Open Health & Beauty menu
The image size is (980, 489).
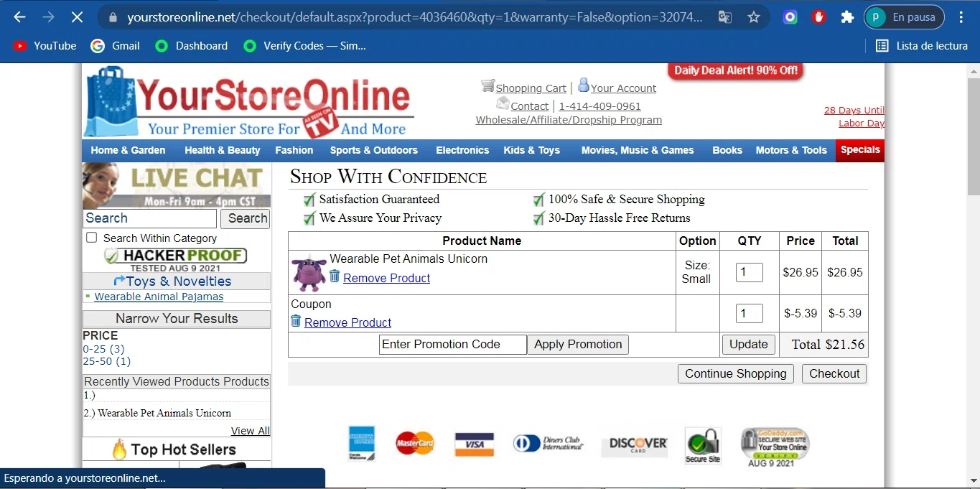click(x=222, y=150)
